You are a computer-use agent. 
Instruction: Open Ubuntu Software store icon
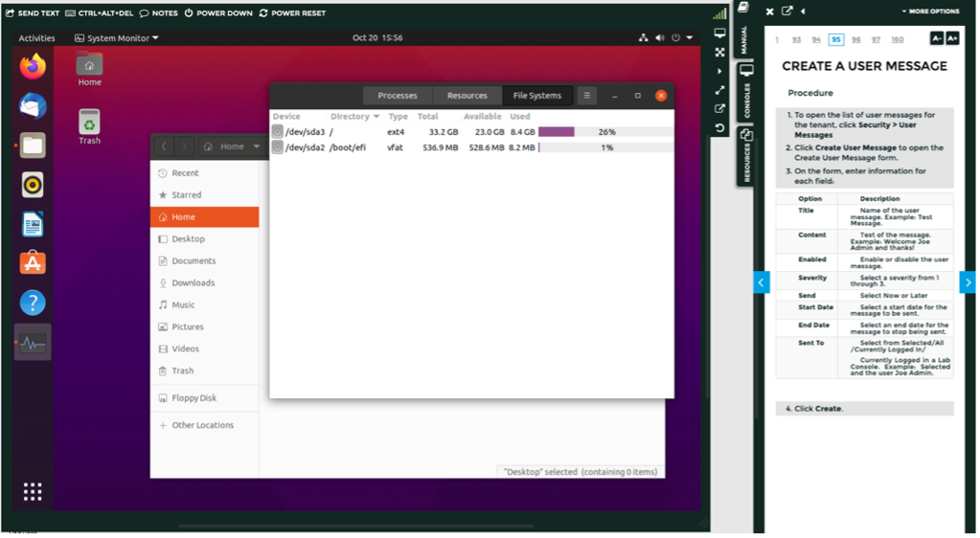click(x=33, y=263)
